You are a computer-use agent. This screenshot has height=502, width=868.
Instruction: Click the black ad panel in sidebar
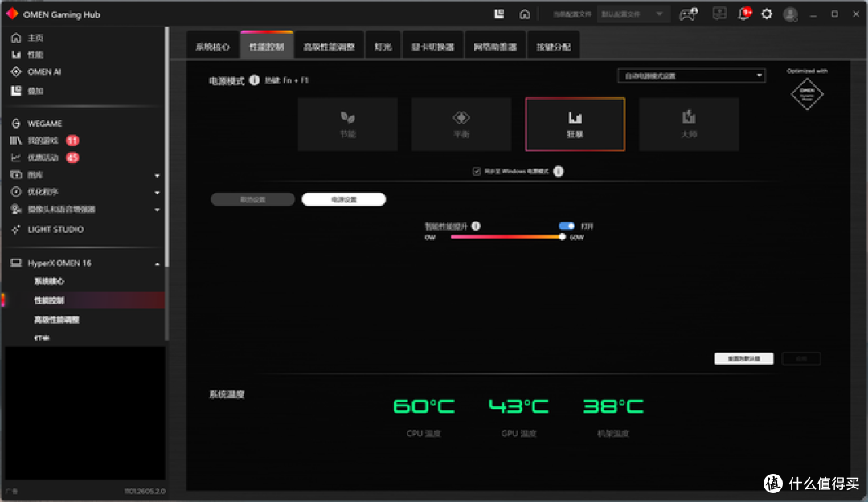(x=84, y=414)
